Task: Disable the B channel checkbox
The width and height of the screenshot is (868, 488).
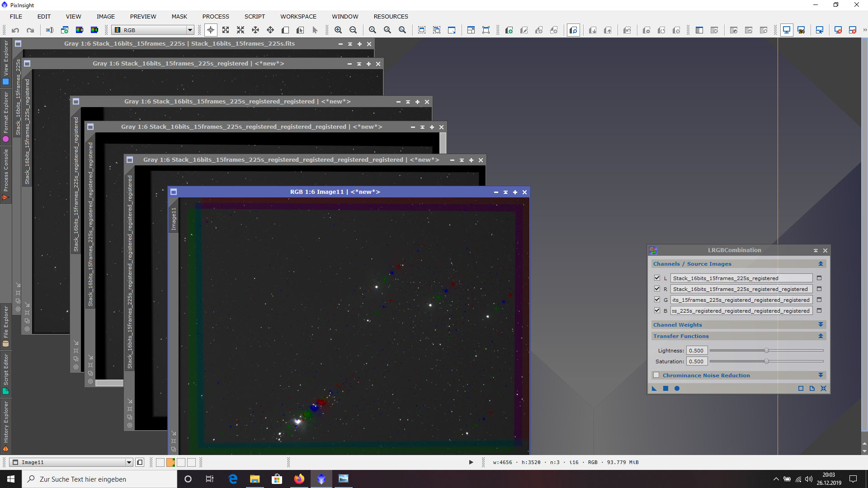Action: click(657, 310)
